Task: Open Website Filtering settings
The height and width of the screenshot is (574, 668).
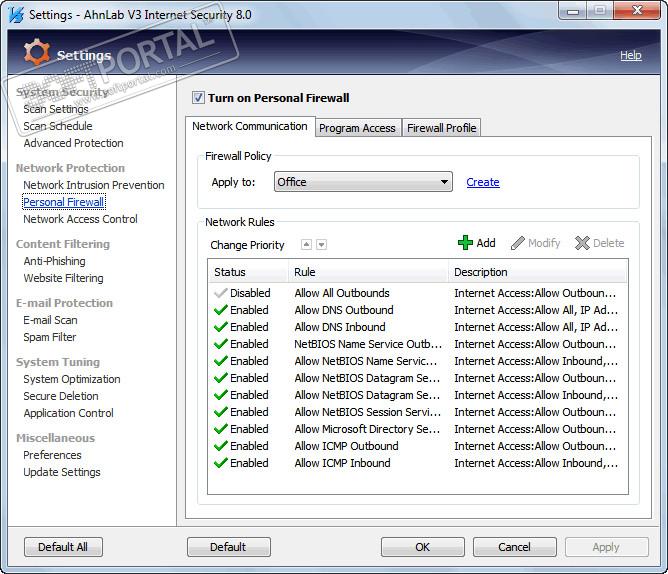Action: point(63,278)
